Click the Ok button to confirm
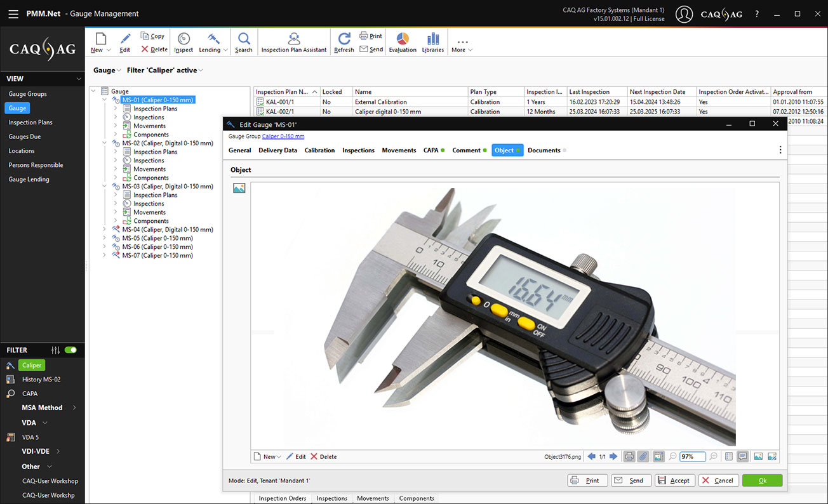 tap(762, 480)
